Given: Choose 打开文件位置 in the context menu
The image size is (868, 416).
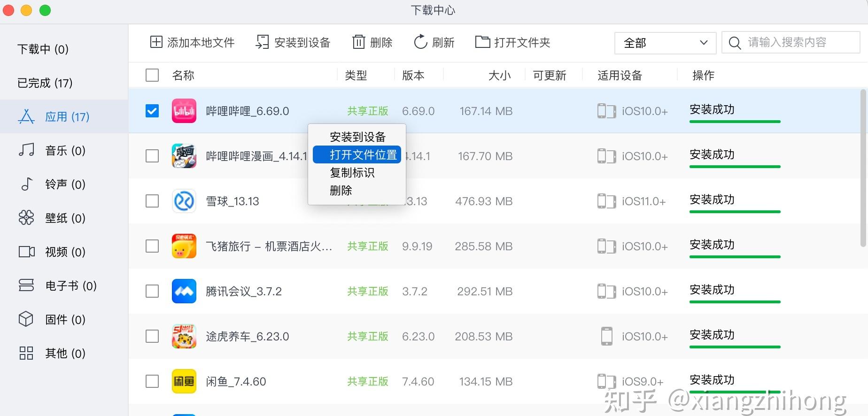Looking at the screenshot, I should [x=357, y=154].
